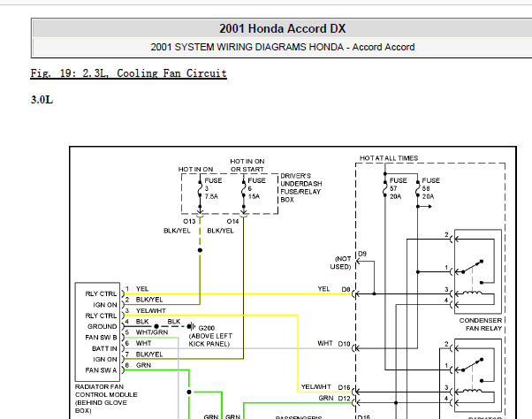
Task: Click 'GRN' label beside D12
Action: click(326, 398)
